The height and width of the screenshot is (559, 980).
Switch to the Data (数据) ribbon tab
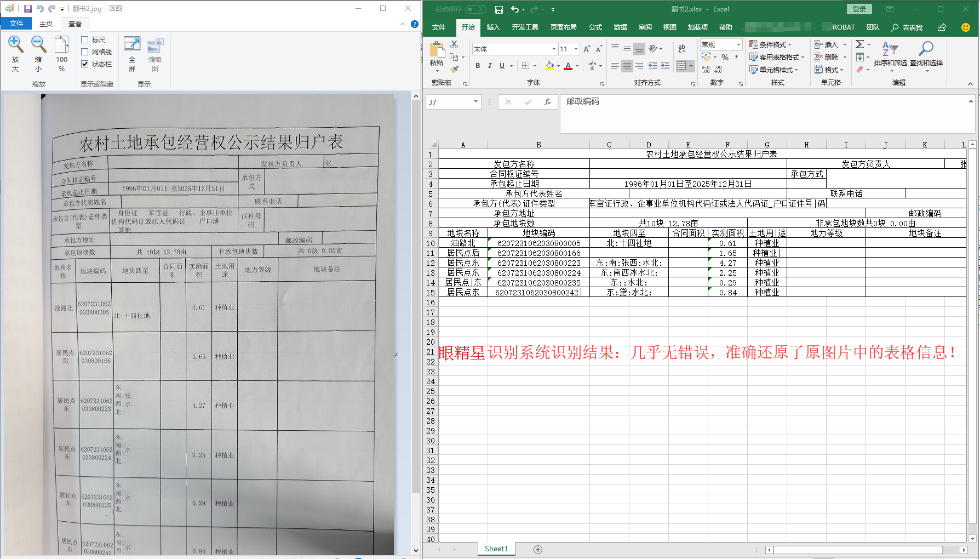[621, 27]
